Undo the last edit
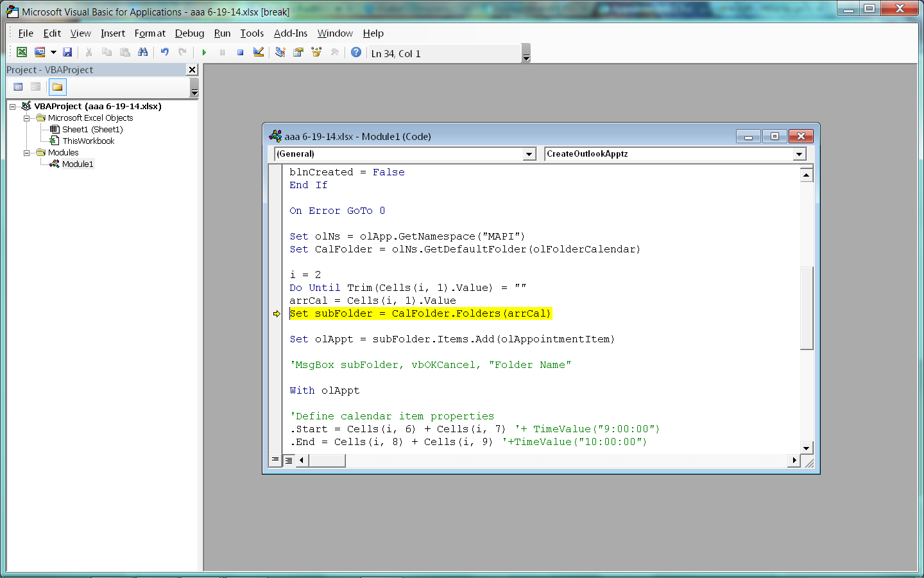Screen dimensions: 924x578 point(164,52)
